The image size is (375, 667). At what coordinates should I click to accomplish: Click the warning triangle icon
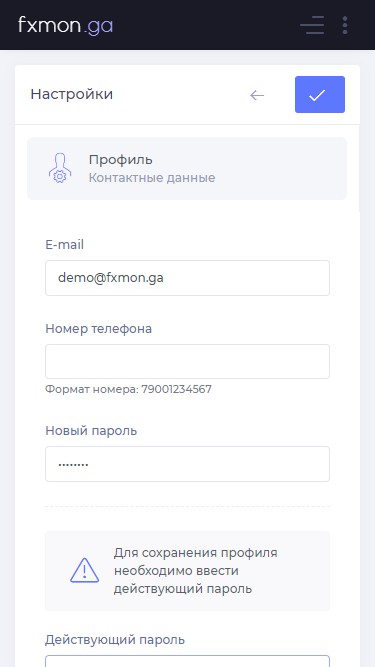[x=85, y=570]
